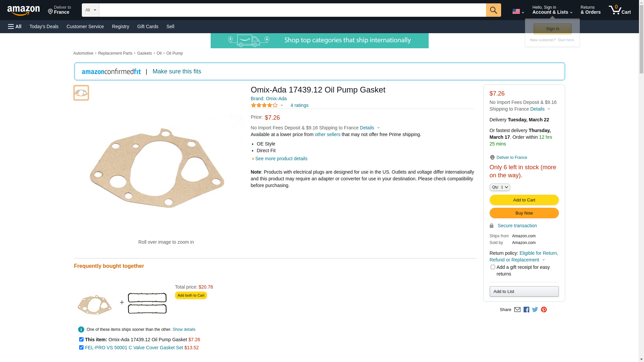Screen dimensions: 644x362
Task: Click the Add to Cart button
Action: [x=524, y=200]
